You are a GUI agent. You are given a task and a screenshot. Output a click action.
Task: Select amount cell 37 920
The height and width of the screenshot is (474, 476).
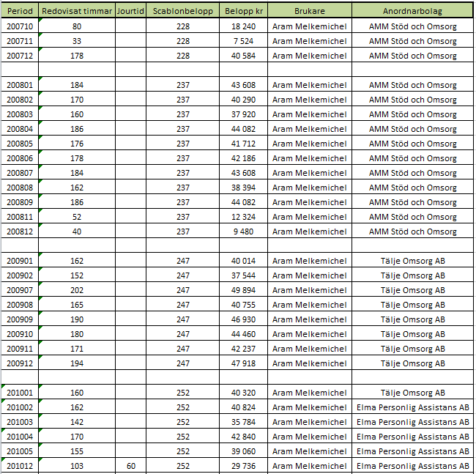click(243, 114)
